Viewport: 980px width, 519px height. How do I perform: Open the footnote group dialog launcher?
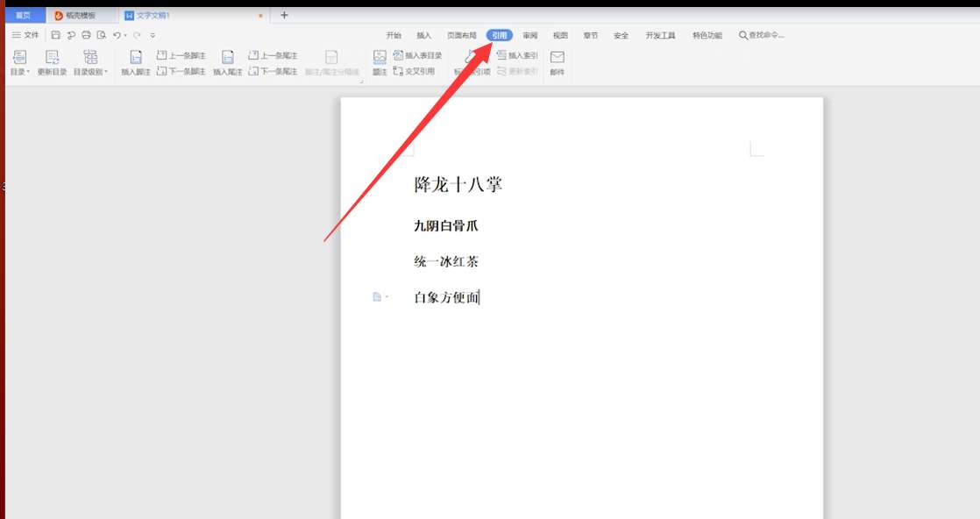tap(362, 81)
